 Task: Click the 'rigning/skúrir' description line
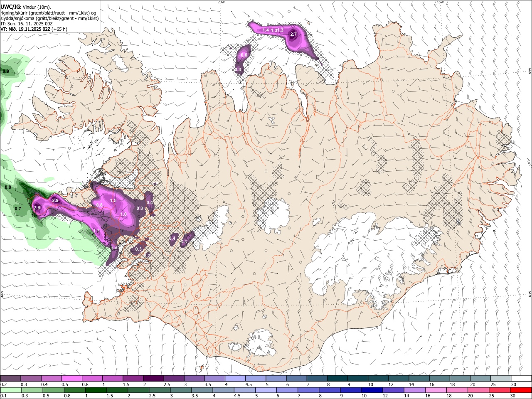point(48,12)
